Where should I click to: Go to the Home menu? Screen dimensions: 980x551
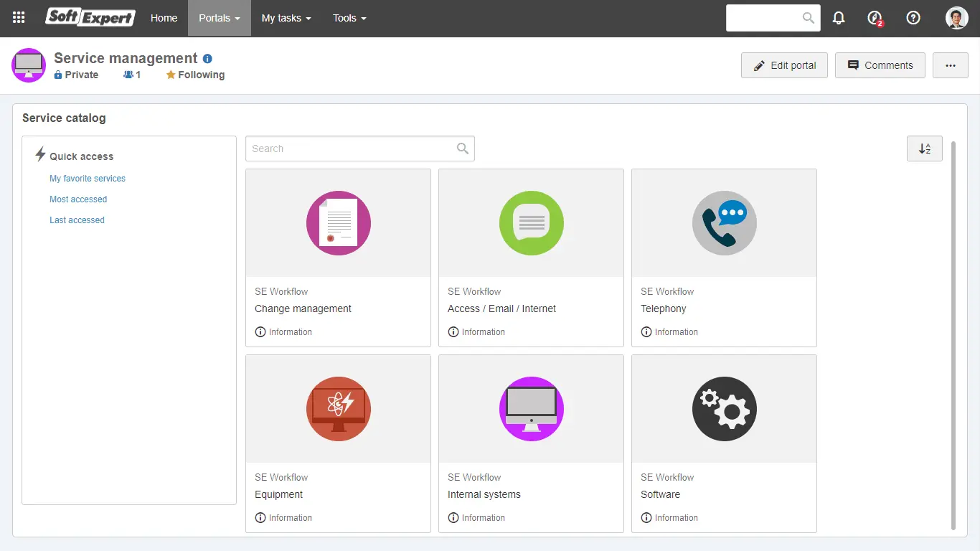[164, 18]
